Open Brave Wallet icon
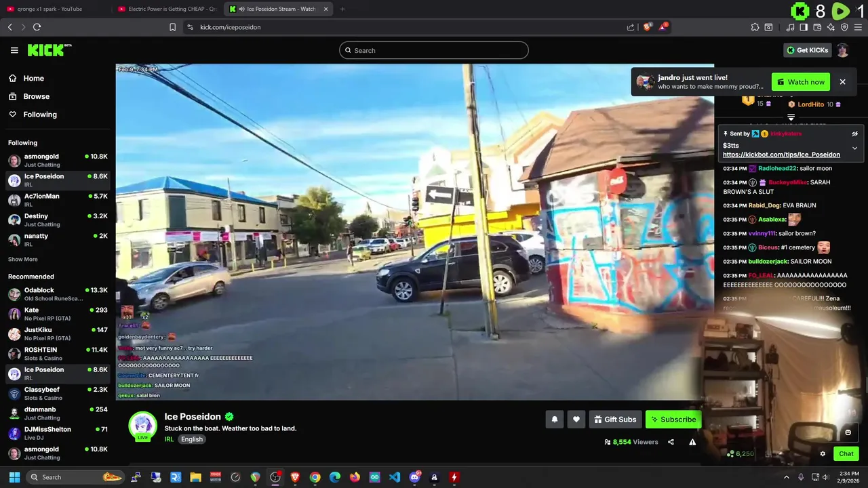868x488 pixels. (x=817, y=27)
